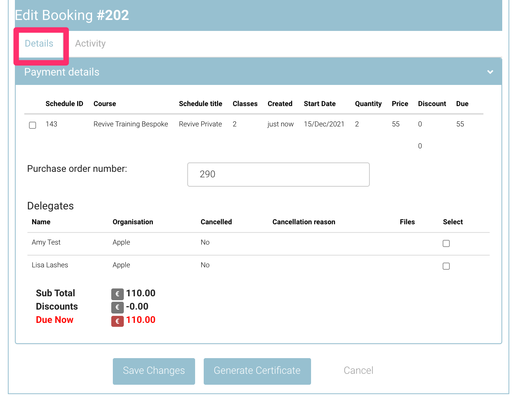532x418 pixels.
Task: Click the Lisa Lashes delegate name
Action: click(x=50, y=265)
